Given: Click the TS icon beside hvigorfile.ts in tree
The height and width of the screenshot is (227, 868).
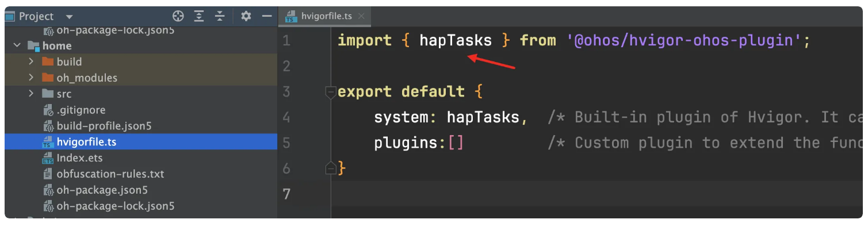Looking at the screenshot, I should 48,142.
